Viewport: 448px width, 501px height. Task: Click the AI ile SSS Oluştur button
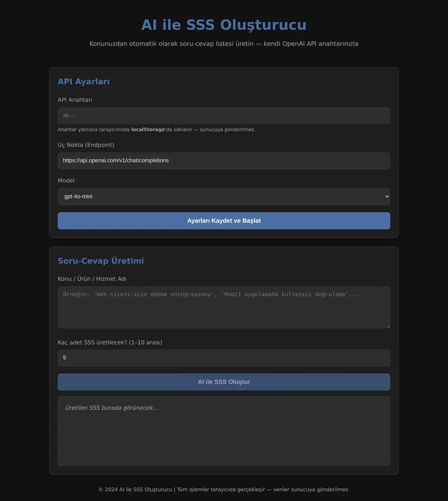tap(224, 382)
